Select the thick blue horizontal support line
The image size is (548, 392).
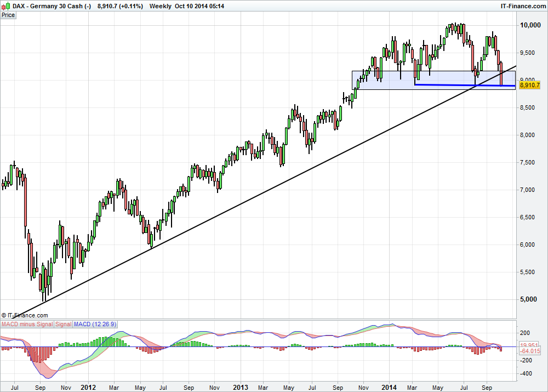[x=465, y=85]
